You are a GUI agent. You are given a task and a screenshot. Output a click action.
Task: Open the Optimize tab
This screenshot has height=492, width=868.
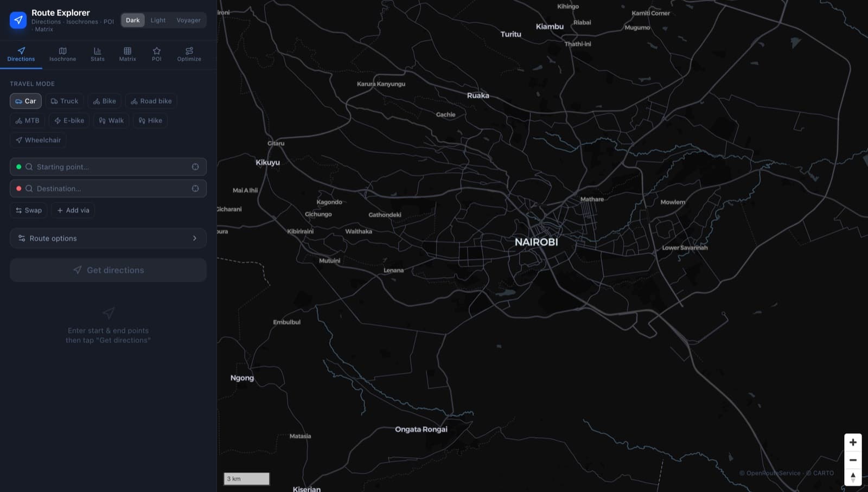coord(189,54)
